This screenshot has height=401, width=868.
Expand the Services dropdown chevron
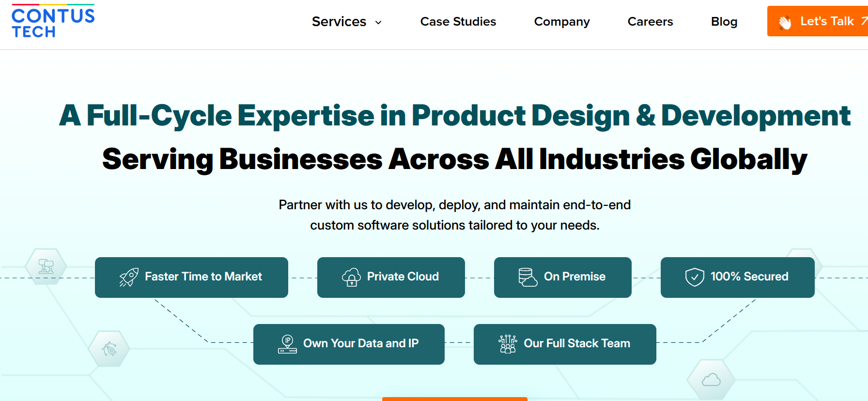[x=378, y=22]
